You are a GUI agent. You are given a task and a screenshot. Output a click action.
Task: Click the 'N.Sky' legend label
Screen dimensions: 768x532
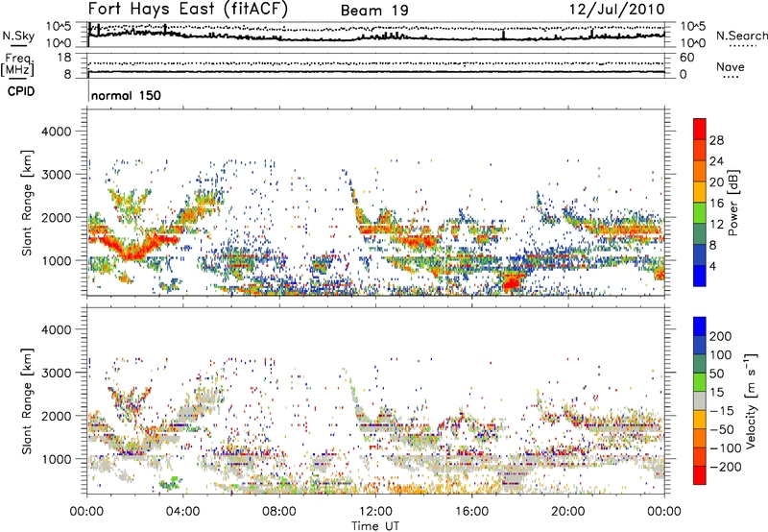point(18,36)
